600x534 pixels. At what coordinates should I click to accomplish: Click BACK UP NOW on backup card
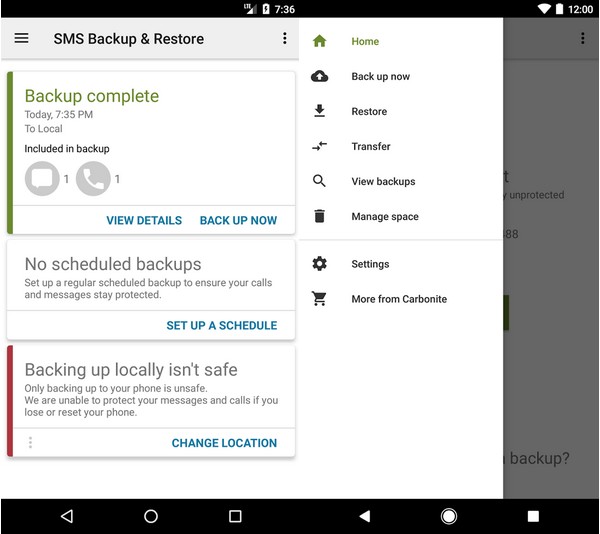(238, 220)
